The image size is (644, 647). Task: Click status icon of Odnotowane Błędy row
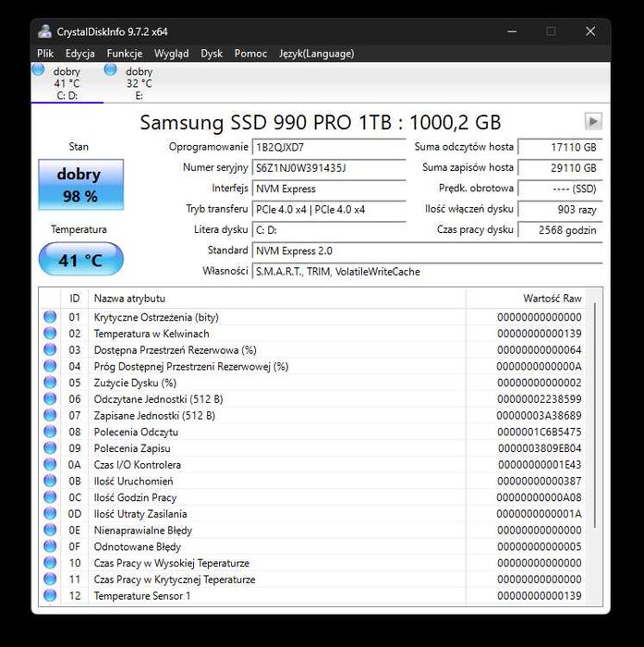click(x=50, y=546)
